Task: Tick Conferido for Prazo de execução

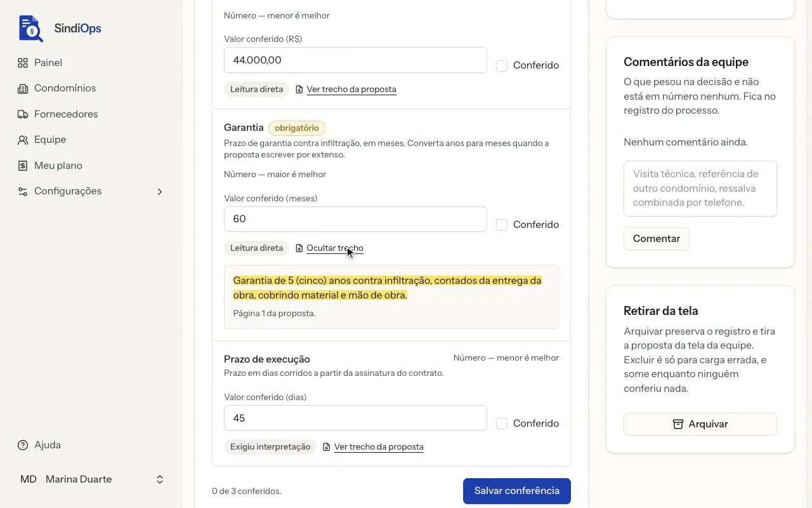Action: click(502, 424)
